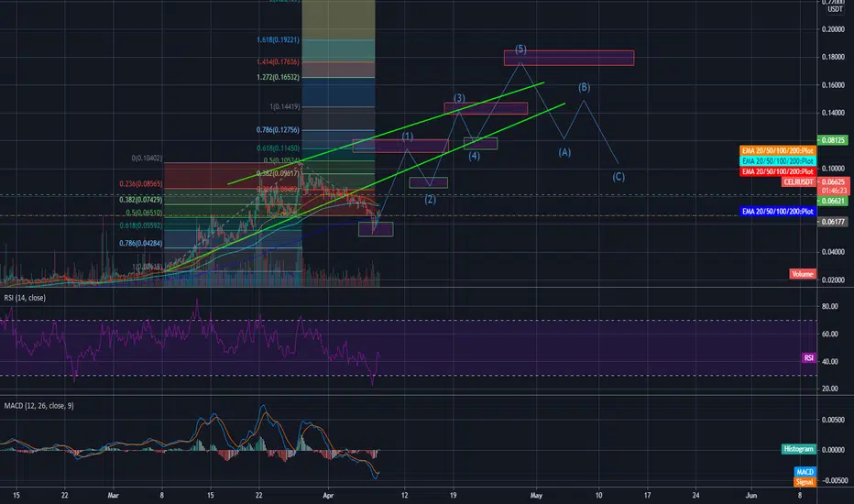Click the -0.00500 MACD axis value
This screenshot has height=504, width=854.
(x=833, y=480)
